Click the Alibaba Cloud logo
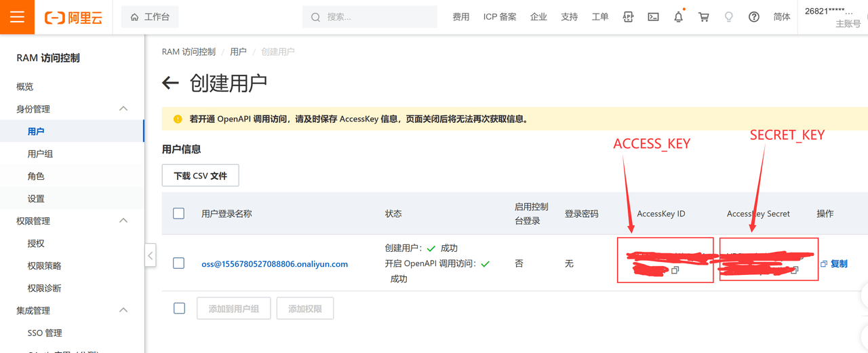The image size is (868, 353). tap(73, 18)
